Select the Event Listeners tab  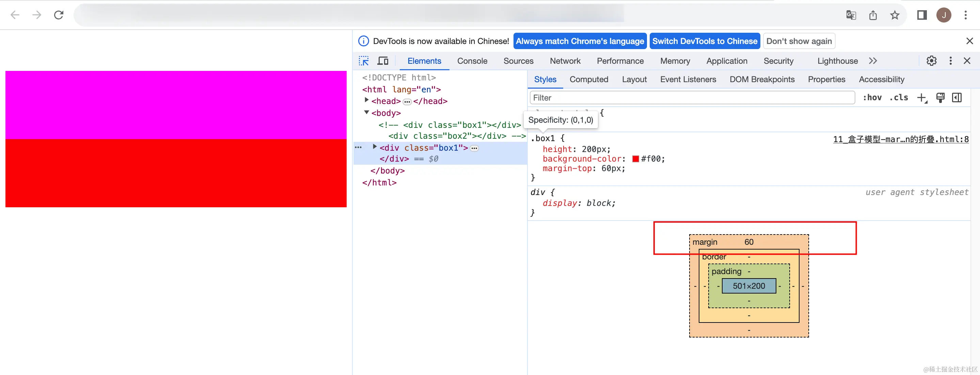688,79
